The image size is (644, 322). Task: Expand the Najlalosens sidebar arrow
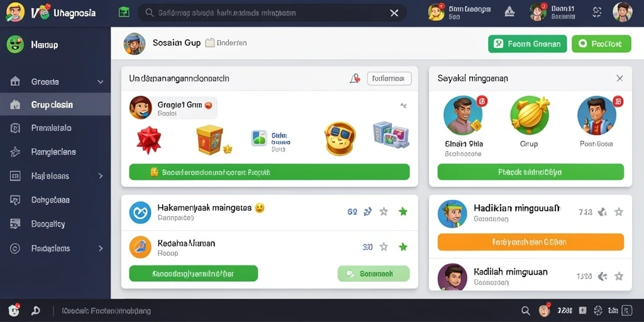101,176
